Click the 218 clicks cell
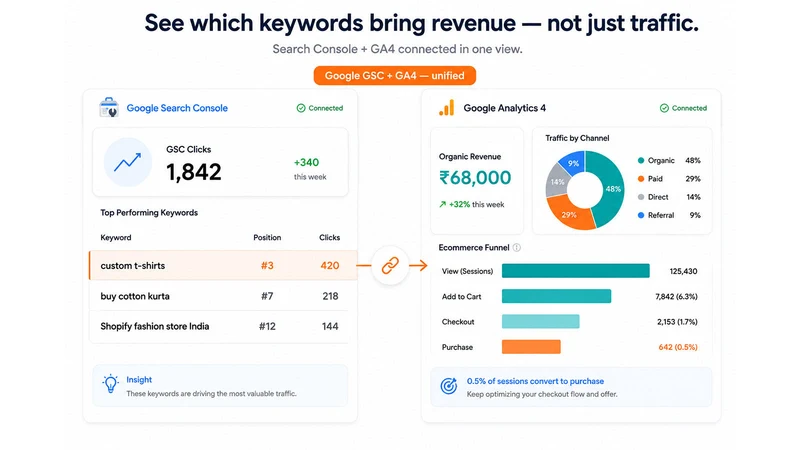The image size is (800, 450). pos(330,296)
